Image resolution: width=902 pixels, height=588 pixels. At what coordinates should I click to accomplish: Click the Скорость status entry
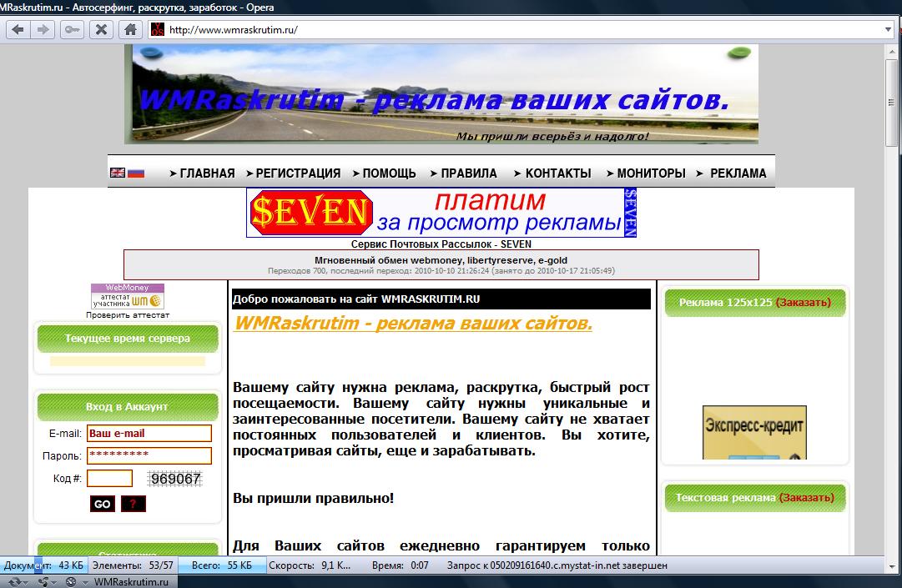click(310, 565)
